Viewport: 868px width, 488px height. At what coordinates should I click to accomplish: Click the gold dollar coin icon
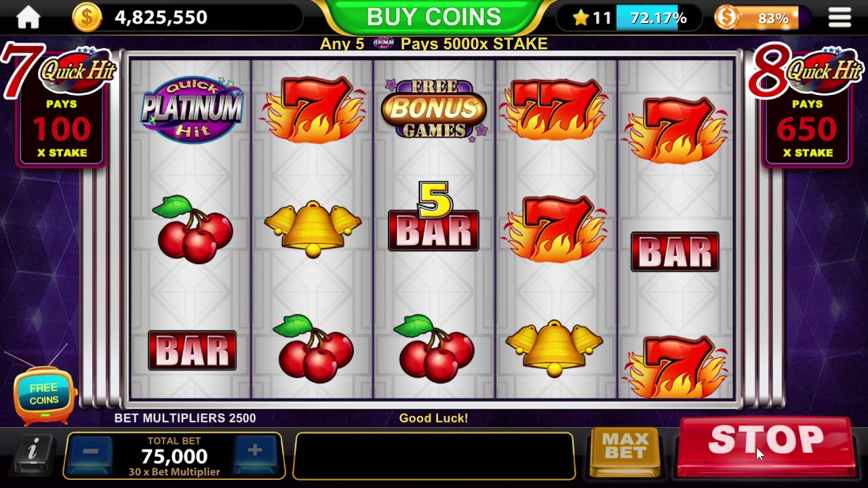pyautogui.click(x=87, y=18)
